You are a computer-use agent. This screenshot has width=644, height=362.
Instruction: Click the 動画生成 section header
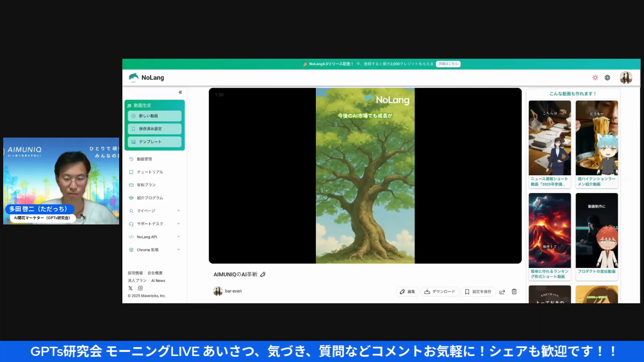(x=142, y=105)
